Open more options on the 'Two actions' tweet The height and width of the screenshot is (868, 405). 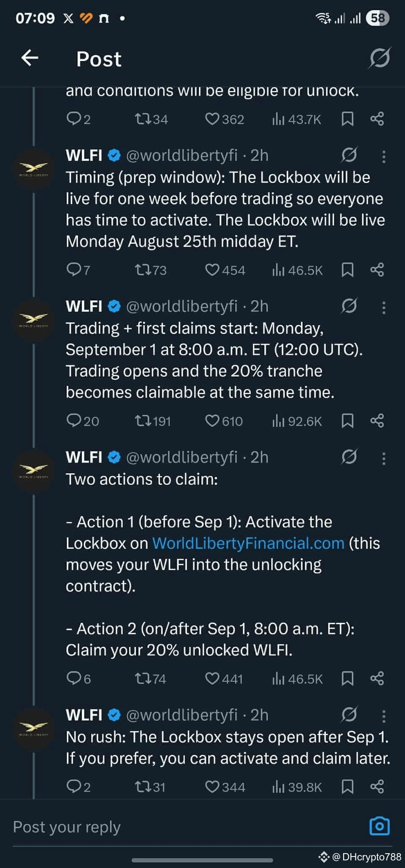(x=383, y=457)
